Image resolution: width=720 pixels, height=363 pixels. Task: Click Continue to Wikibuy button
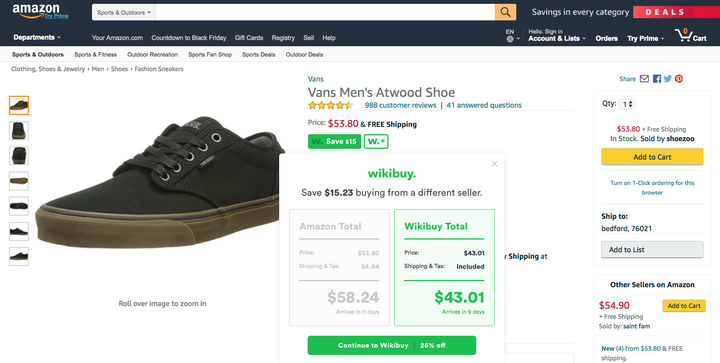pos(392,345)
